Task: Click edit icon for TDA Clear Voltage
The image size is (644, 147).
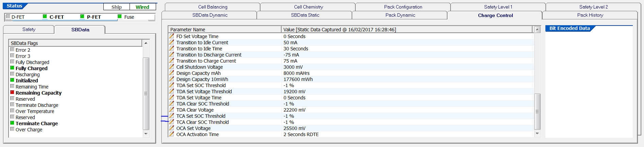Action: click(172, 110)
